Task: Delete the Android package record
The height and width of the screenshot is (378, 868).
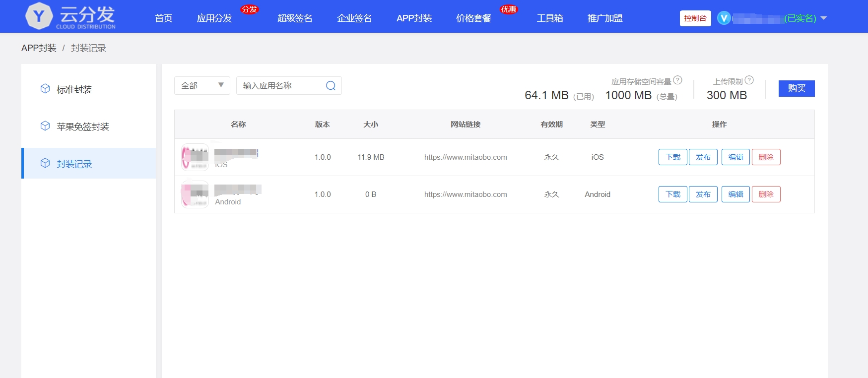Action: point(766,194)
